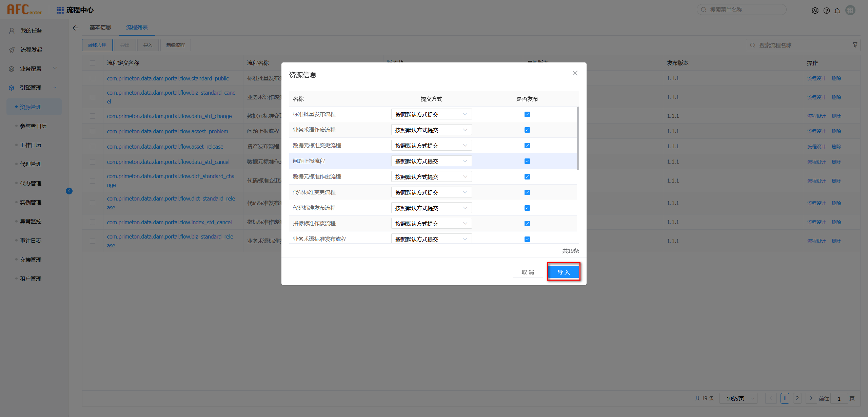The image size is (868, 417).
Task: Click the notification bell icon
Action: (837, 11)
